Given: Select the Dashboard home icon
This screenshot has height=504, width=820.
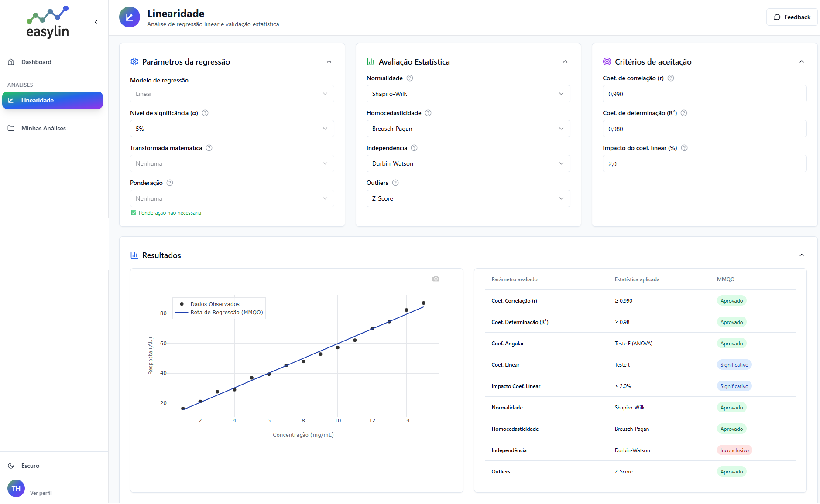Looking at the screenshot, I should [11, 62].
